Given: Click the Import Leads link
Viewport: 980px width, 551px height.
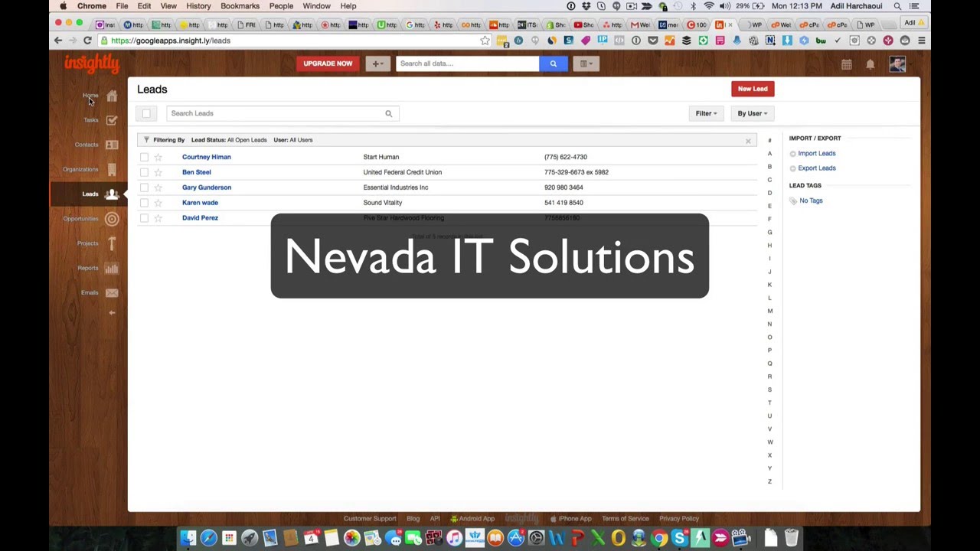Looking at the screenshot, I should (816, 153).
